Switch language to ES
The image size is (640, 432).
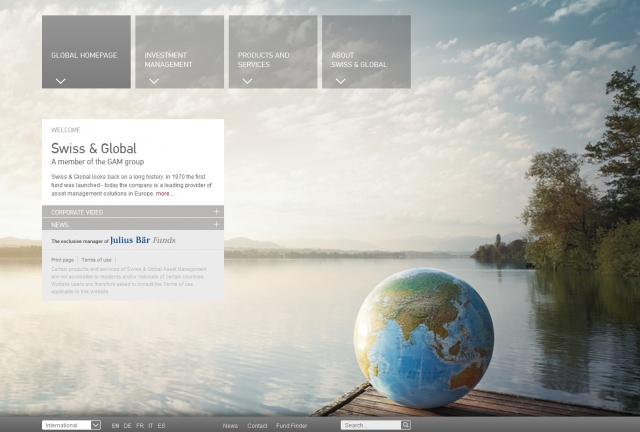161,426
